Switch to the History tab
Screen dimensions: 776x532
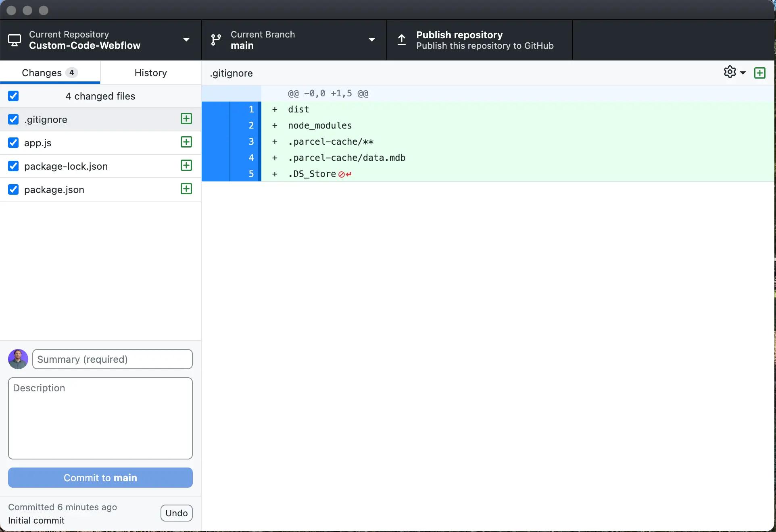point(151,73)
